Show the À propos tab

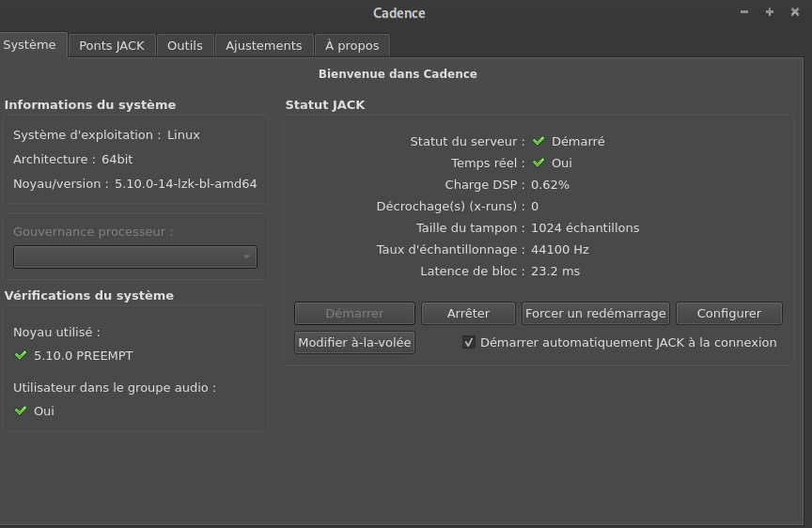pyautogui.click(x=352, y=45)
